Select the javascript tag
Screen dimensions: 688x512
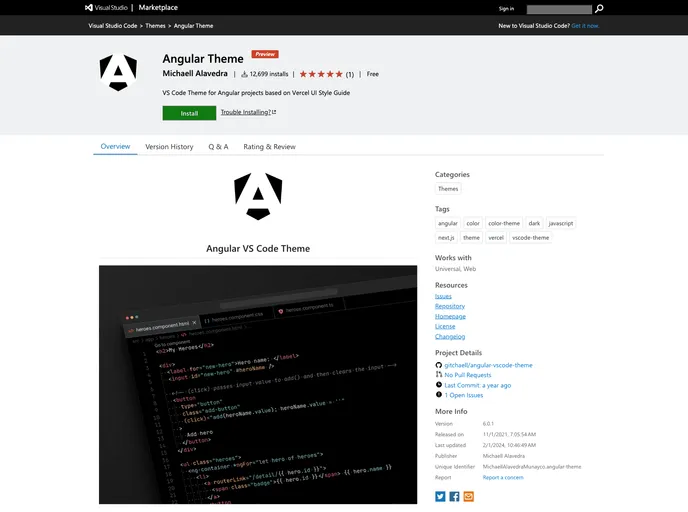[x=561, y=223]
